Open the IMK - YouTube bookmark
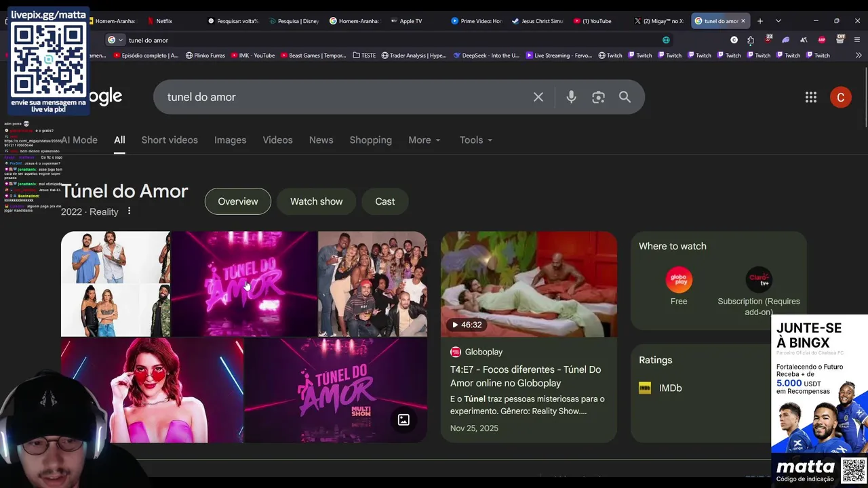 click(x=253, y=56)
